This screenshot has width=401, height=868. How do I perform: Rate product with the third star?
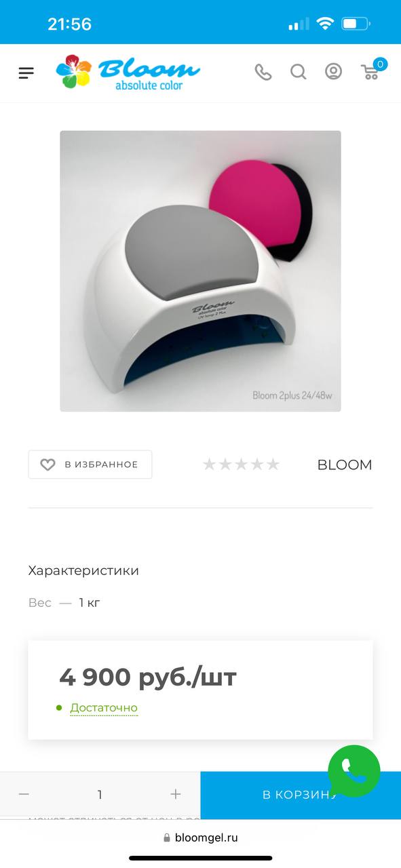[241, 465]
